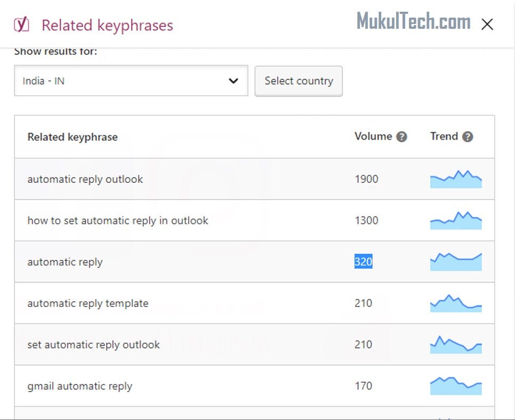
Task: Open the India - IN country dropdown
Action: [131, 81]
